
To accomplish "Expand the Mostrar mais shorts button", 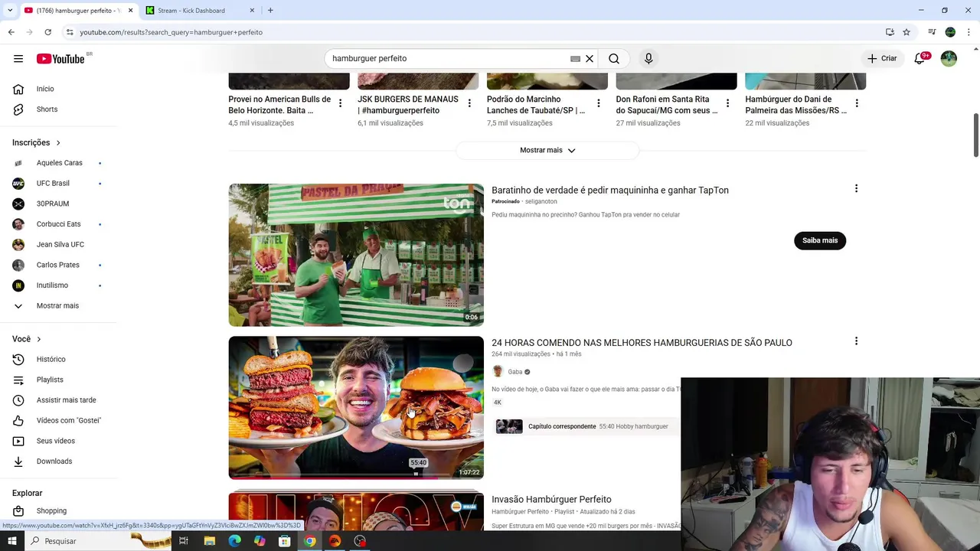I will pyautogui.click(x=547, y=151).
